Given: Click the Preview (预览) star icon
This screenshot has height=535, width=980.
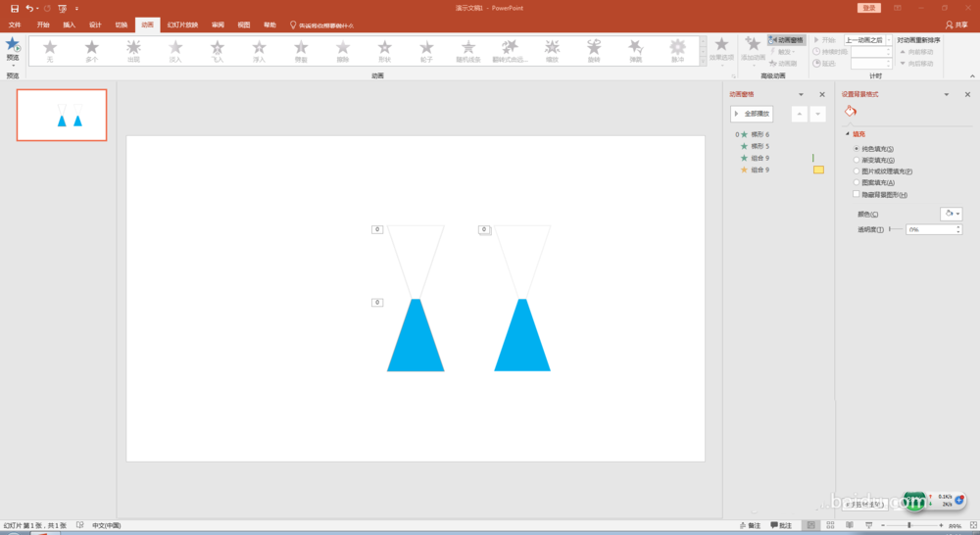Looking at the screenshot, I should (13, 45).
